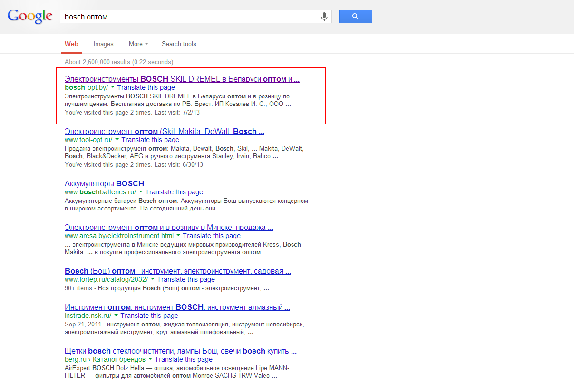Open 'Инструмент оптом, инструмент BOSCH, инструмент алмазный' result
The image size is (574, 392).
[x=177, y=307]
